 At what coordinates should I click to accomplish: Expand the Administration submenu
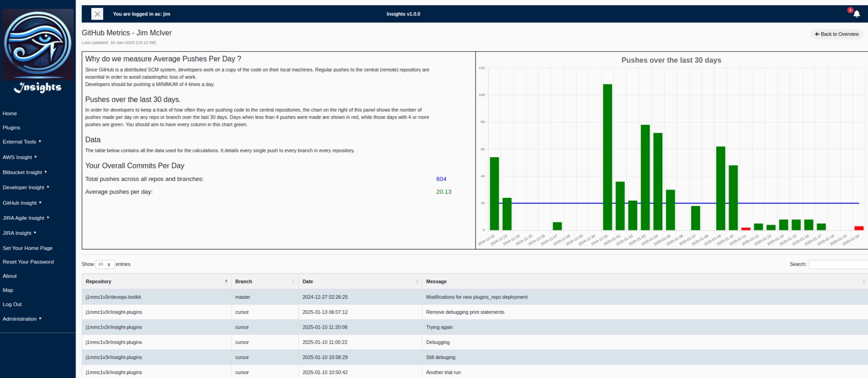[x=22, y=319]
